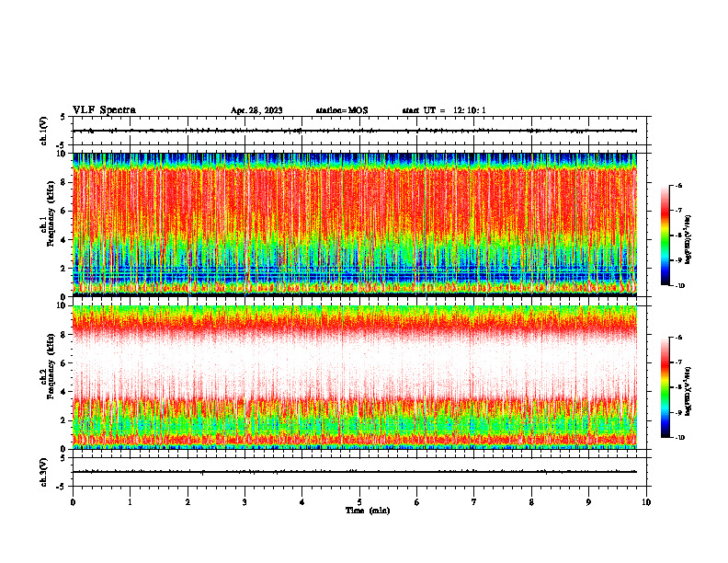Viewport: 728px width, 563px height.
Task: Click the "4" kHz tick of ch.2 spectrogram
Action: 64,392
